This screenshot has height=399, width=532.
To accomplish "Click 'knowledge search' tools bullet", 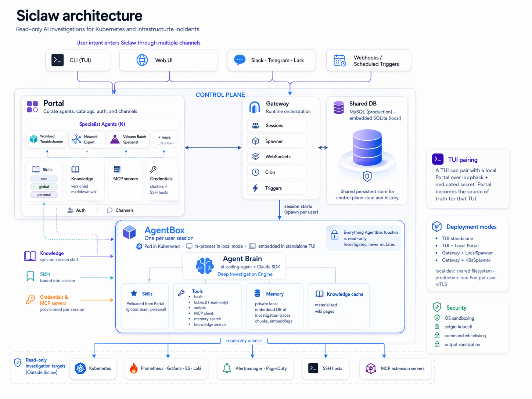I will 210,324.
